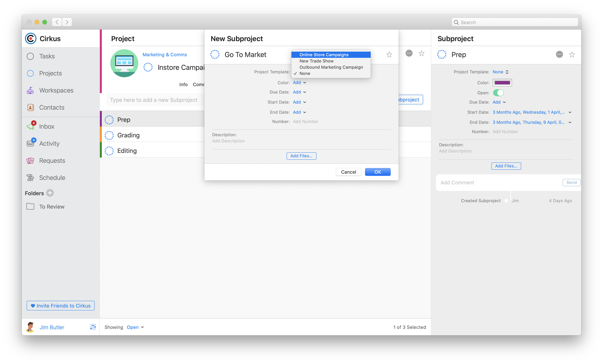This screenshot has width=603, height=364.
Task: Click the purple color swatch for Prep
Action: point(502,83)
